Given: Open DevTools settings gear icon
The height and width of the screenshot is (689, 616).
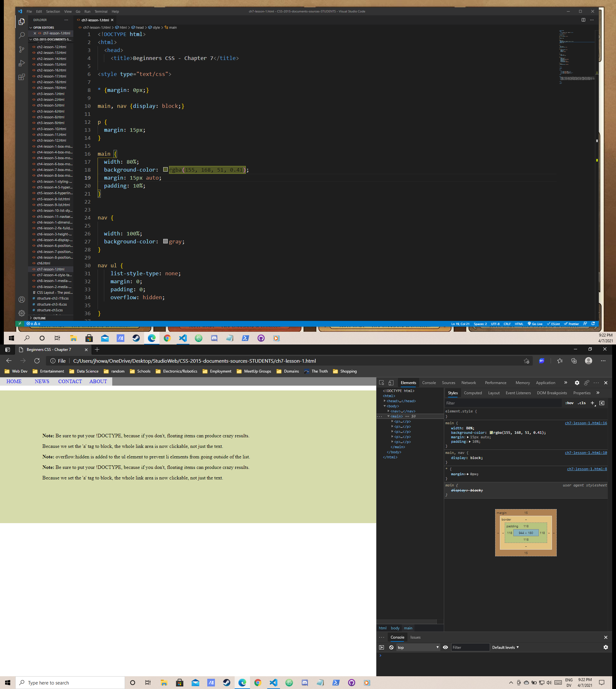Looking at the screenshot, I should [x=577, y=382].
